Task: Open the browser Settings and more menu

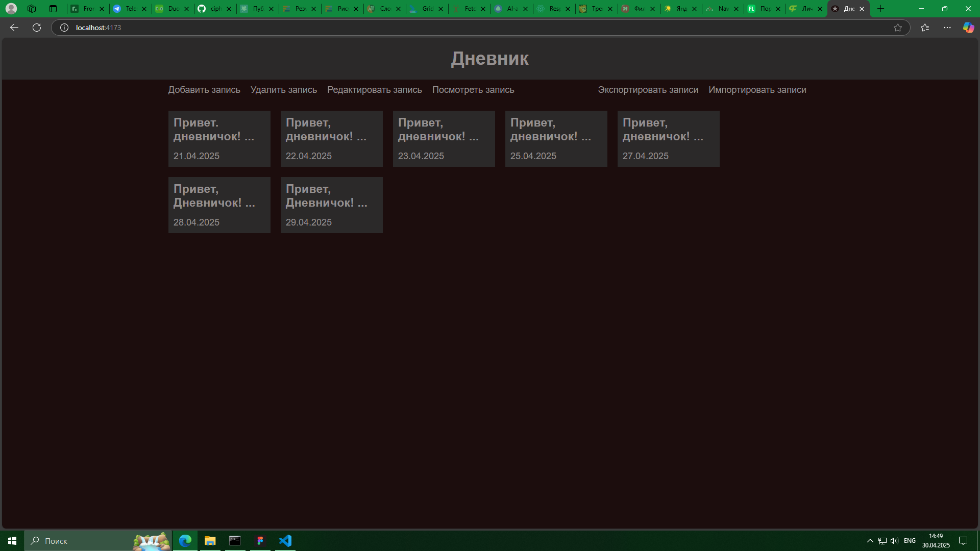Action: tap(947, 28)
